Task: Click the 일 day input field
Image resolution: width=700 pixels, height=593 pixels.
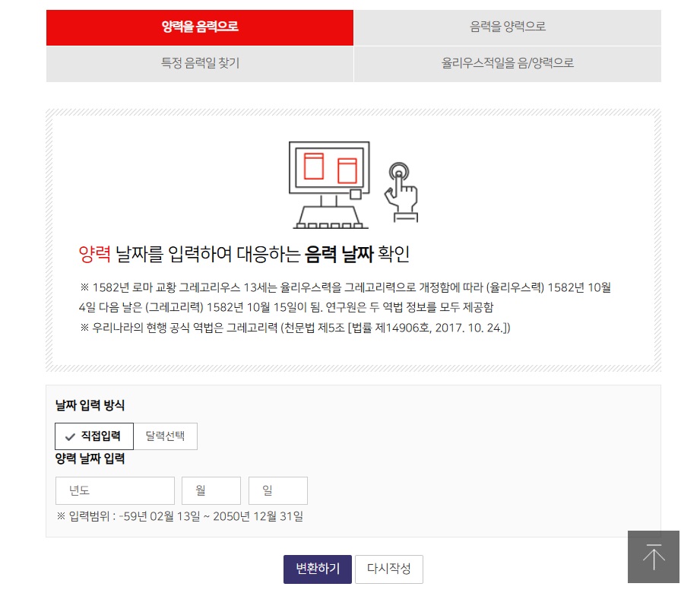Action: tap(277, 490)
